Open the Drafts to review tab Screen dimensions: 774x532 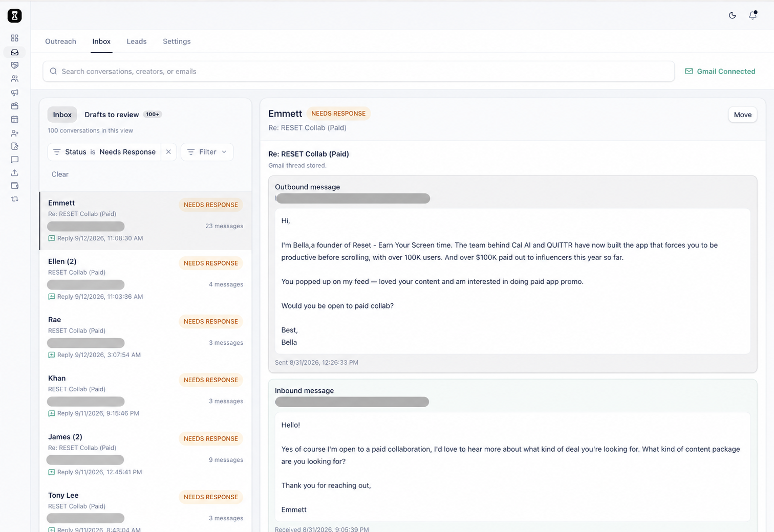pyautogui.click(x=123, y=115)
